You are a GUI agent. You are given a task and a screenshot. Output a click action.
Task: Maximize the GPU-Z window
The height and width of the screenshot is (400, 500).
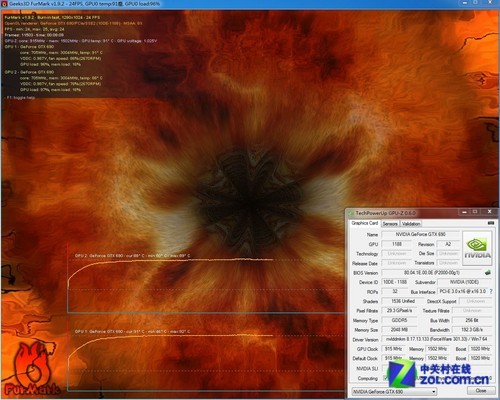[x=475, y=212]
